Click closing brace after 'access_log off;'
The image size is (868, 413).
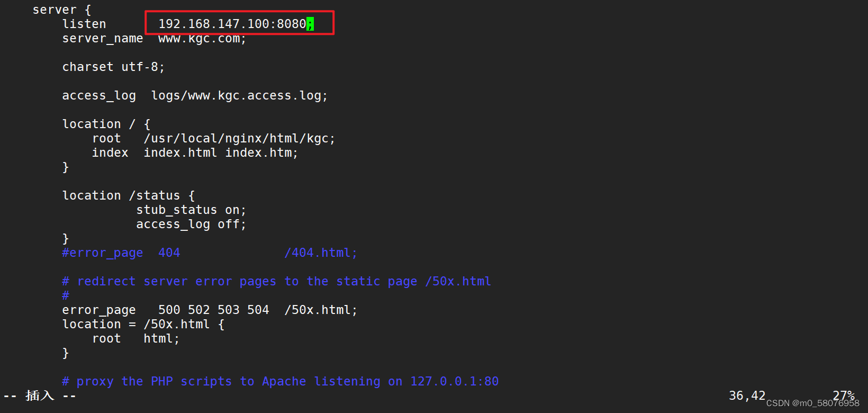click(66, 239)
